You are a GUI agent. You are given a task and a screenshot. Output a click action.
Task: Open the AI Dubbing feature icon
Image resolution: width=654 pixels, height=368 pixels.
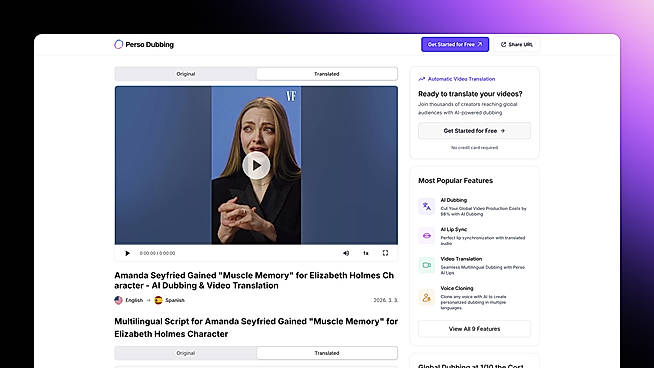(426, 207)
